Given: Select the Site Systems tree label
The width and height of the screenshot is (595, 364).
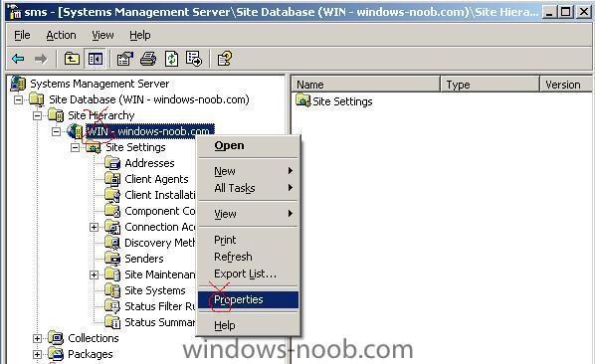Looking at the screenshot, I should (x=155, y=290).
